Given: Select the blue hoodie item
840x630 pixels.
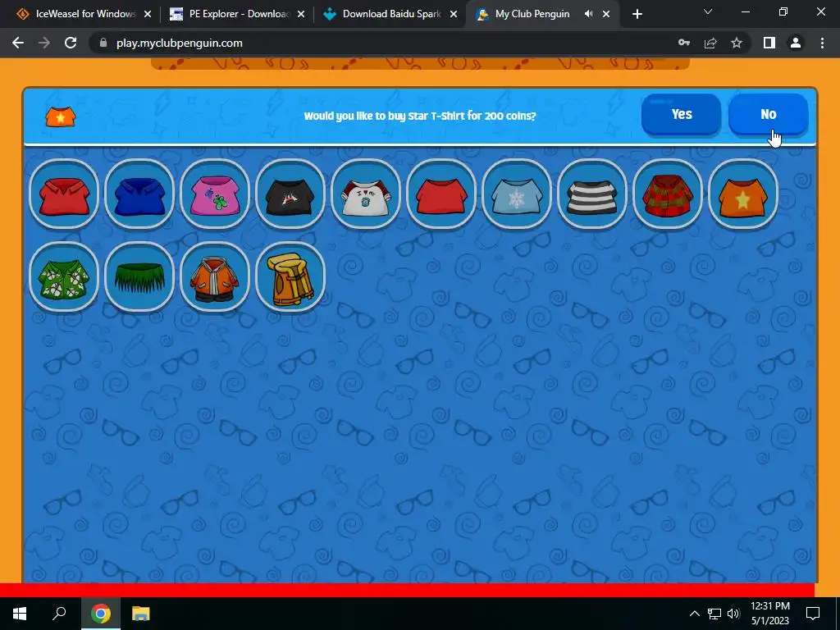Looking at the screenshot, I should pyautogui.click(x=139, y=194).
